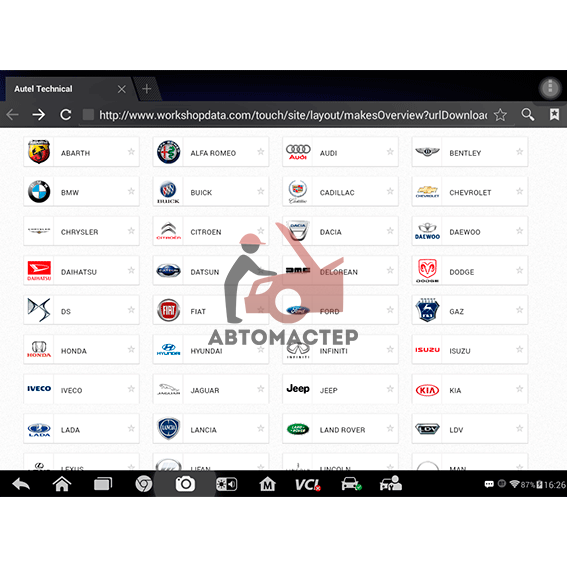
Task: Click the DATSUN make label
Action: (205, 272)
